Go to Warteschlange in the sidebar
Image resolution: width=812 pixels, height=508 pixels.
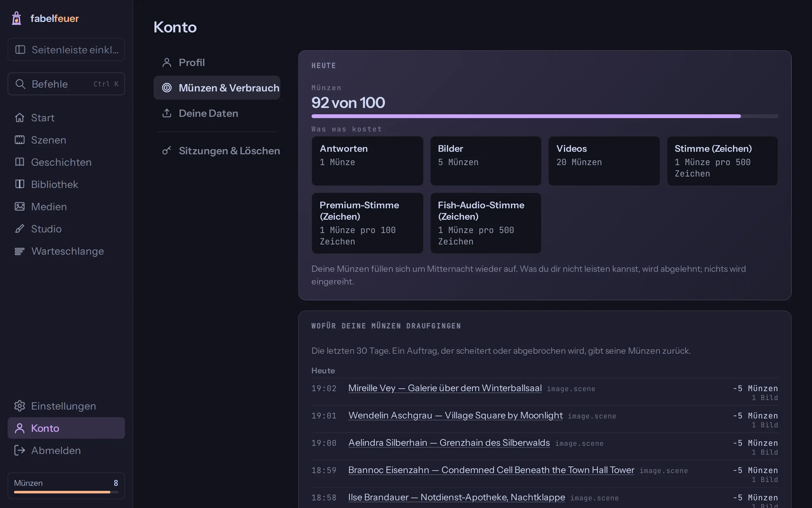[66, 251]
